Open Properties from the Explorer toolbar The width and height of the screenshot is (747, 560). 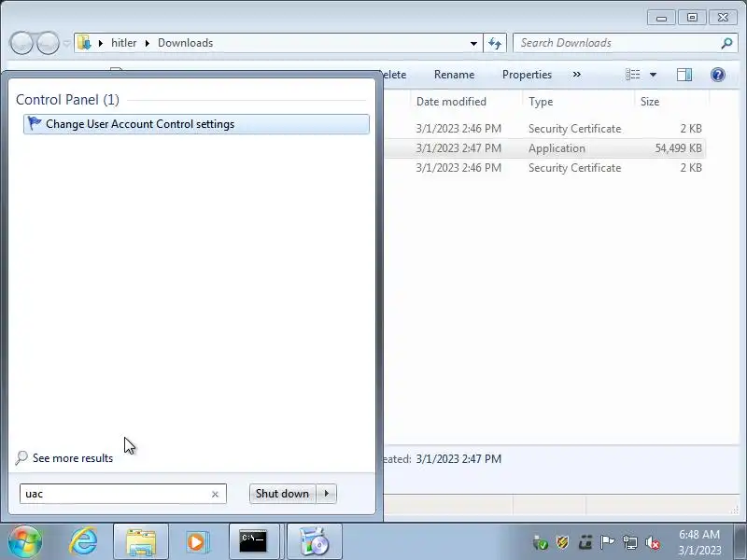pyautogui.click(x=527, y=75)
